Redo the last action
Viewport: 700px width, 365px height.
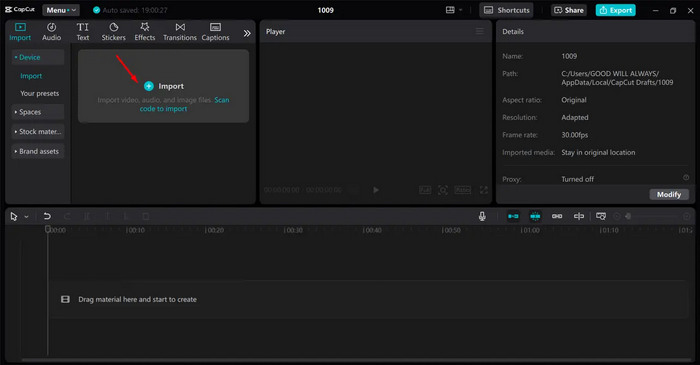67,216
